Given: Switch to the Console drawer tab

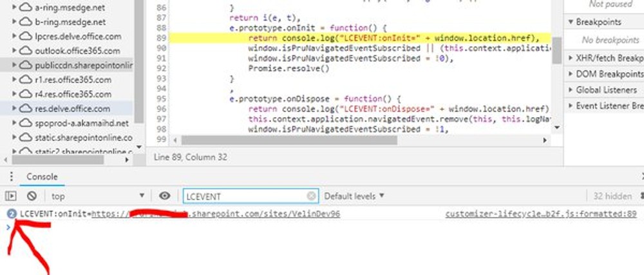Looking at the screenshot, I should point(42,176).
